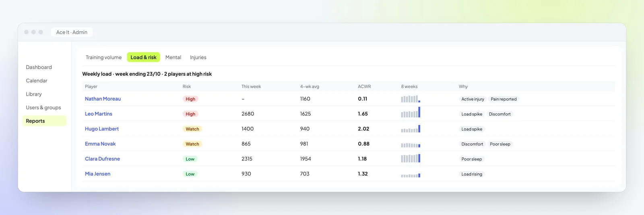Click the Risk column header
Screen dimensions: 644x215
[x=187, y=86]
